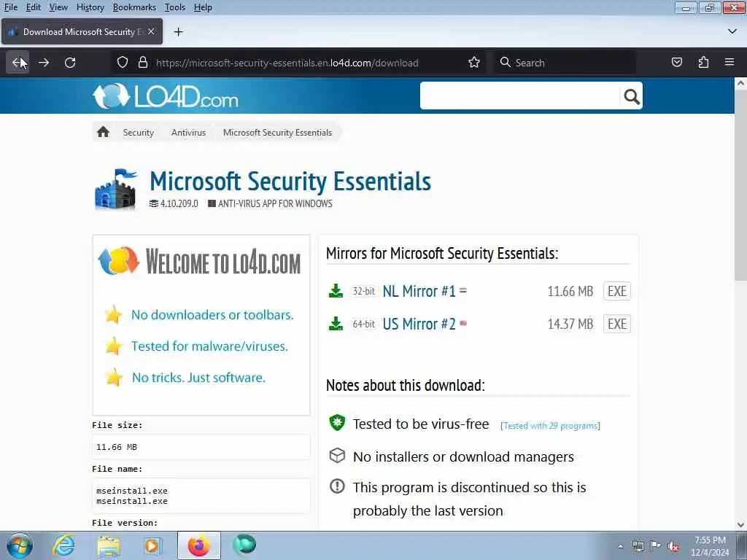Open the Help menu
This screenshot has width=747, height=560.
(x=203, y=7)
